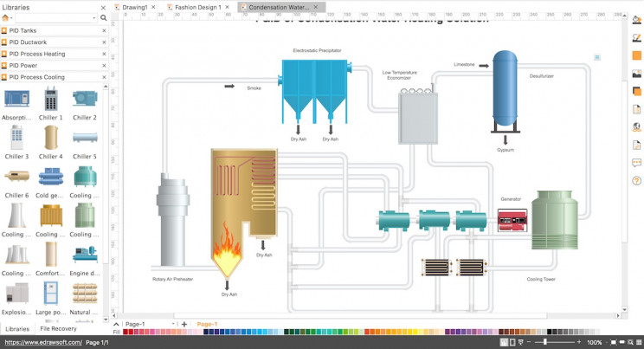This screenshot has height=349, width=644.
Task: Open the image picture panel icon
Action: pos(636,74)
